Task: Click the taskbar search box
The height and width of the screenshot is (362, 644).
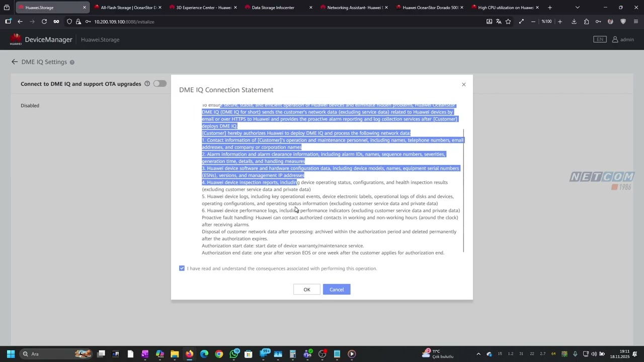Action: pos(56,354)
